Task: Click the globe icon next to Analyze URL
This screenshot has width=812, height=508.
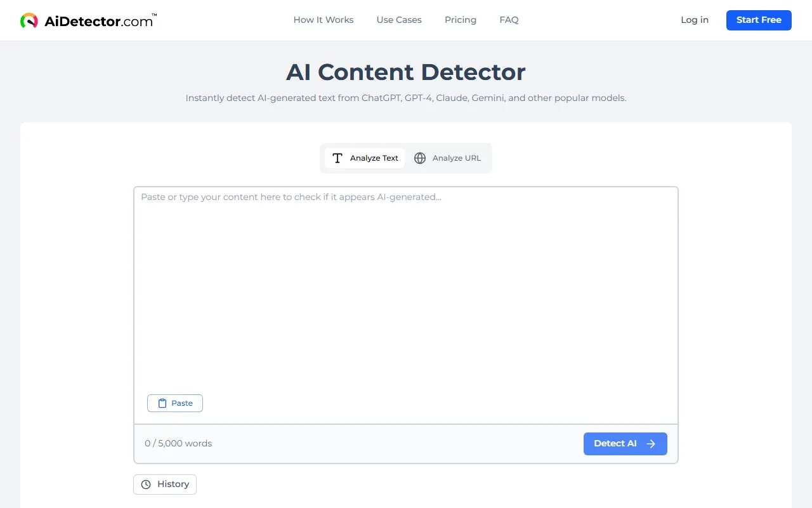Action: coord(420,157)
